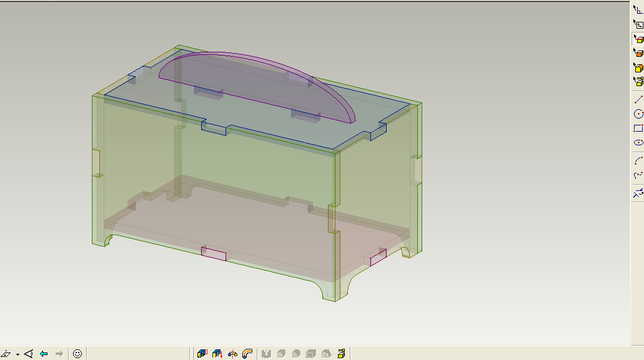Open the view orientation dropdown arrow
644x360 pixels.
coord(17,354)
